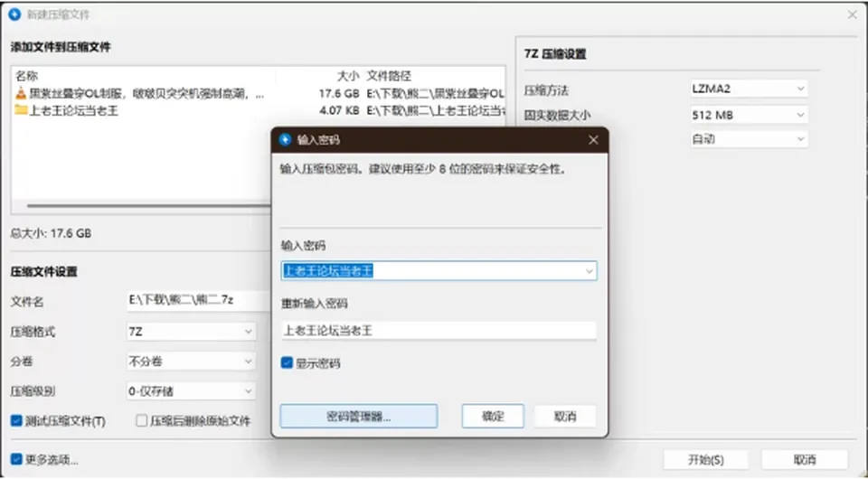Click the 文件名 path field
The width and height of the screenshot is (868, 479).
click(x=199, y=300)
